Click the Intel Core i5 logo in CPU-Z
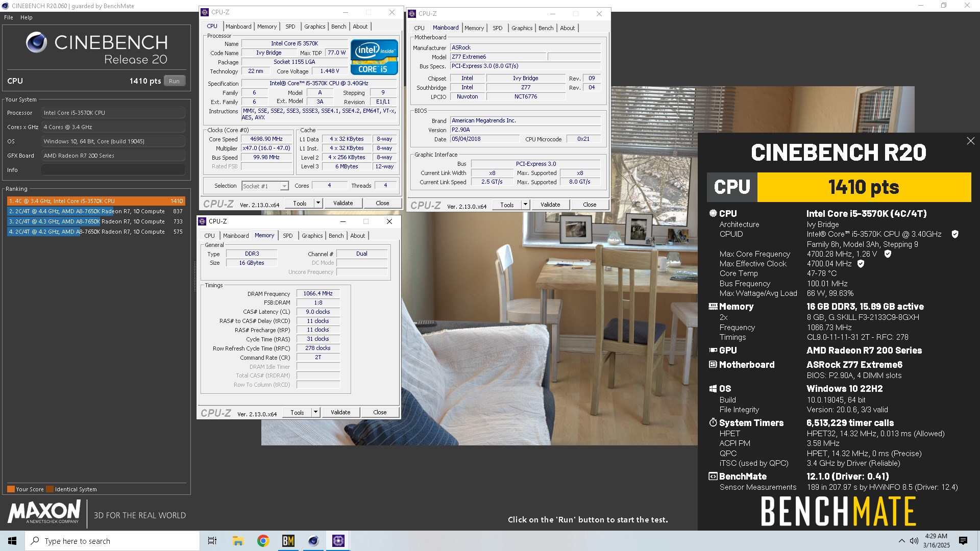 tap(374, 57)
